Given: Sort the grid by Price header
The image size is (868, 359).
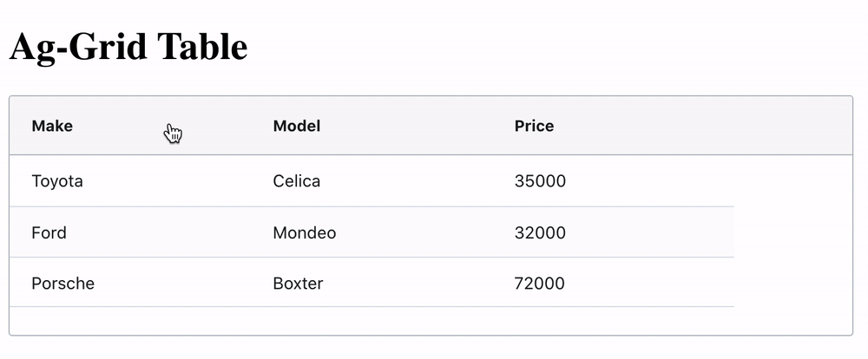Looking at the screenshot, I should [x=534, y=126].
